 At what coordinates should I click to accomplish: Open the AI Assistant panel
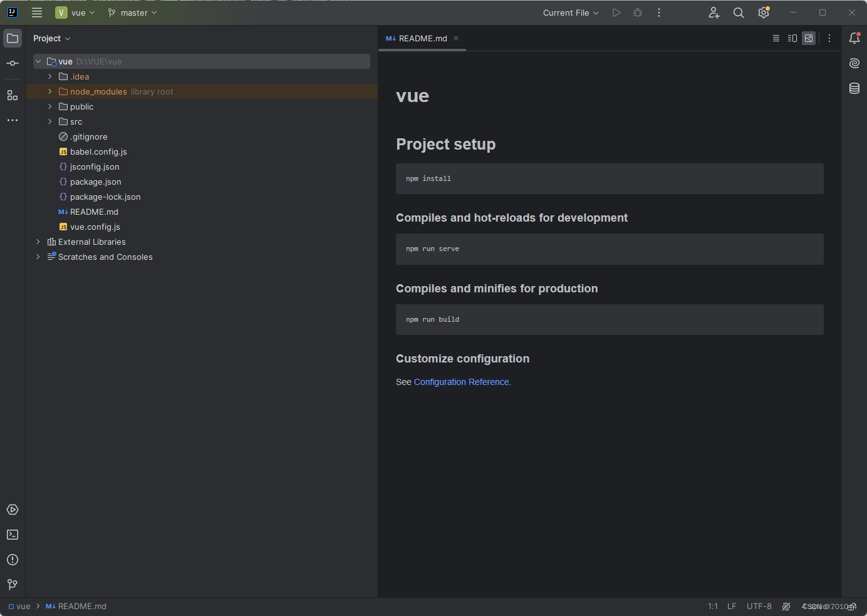pos(854,63)
